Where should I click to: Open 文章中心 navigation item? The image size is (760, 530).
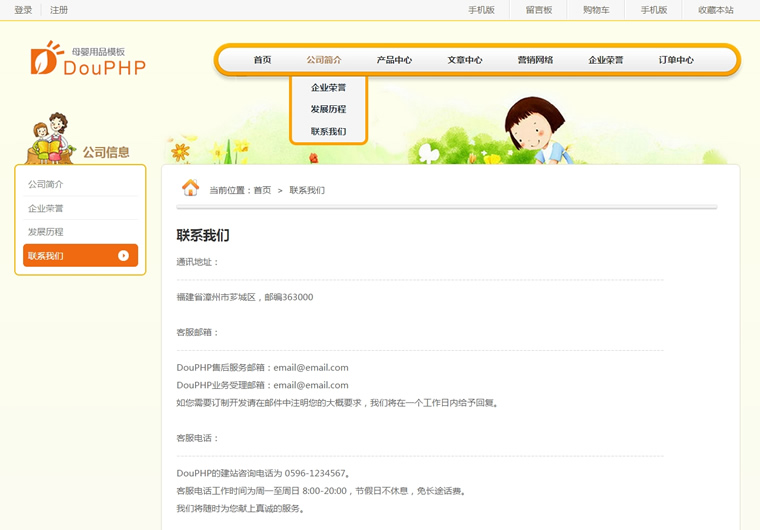[x=465, y=60]
